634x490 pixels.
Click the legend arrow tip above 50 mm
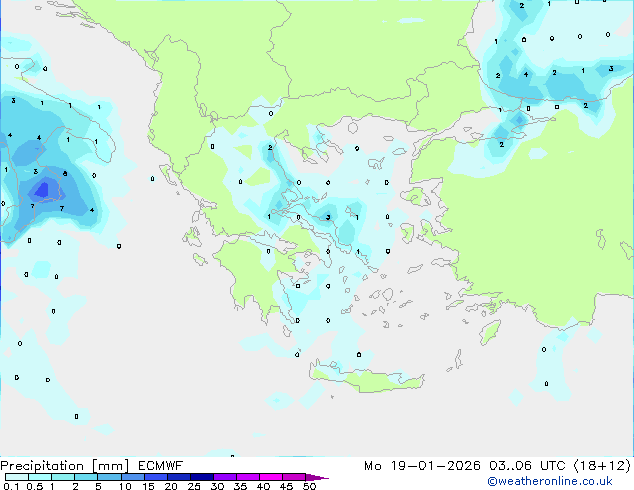coord(317,477)
